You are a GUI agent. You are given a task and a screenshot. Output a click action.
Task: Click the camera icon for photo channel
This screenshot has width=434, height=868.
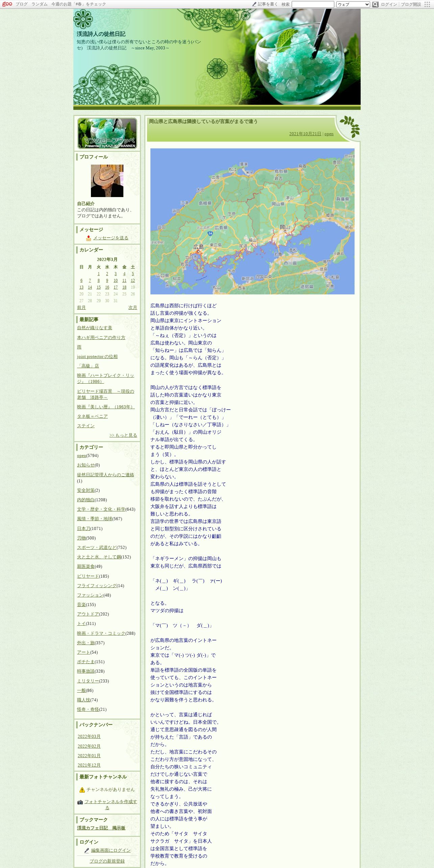[80, 802]
